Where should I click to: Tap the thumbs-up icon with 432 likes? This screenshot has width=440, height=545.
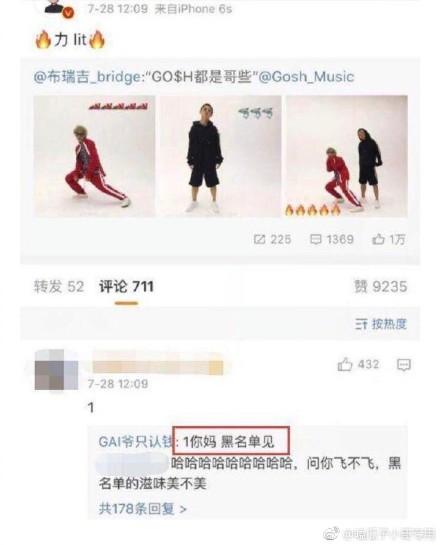(344, 365)
